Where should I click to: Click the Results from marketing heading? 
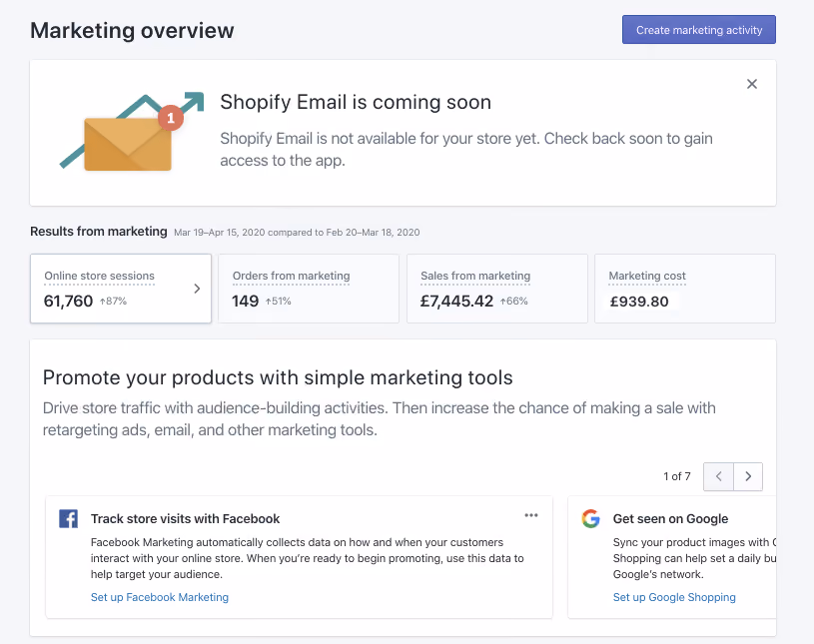(x=99, y=232)
